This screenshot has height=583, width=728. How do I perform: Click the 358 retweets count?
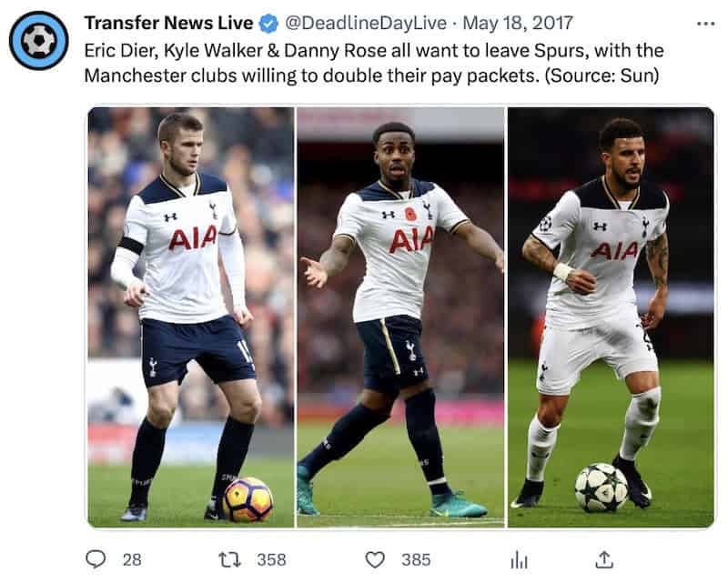(271, 559)
